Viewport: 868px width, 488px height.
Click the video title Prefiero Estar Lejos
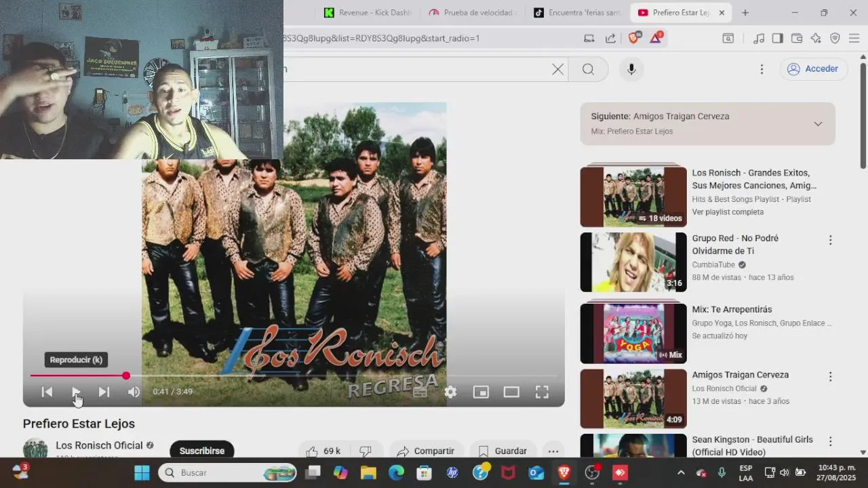click(79, 424)
